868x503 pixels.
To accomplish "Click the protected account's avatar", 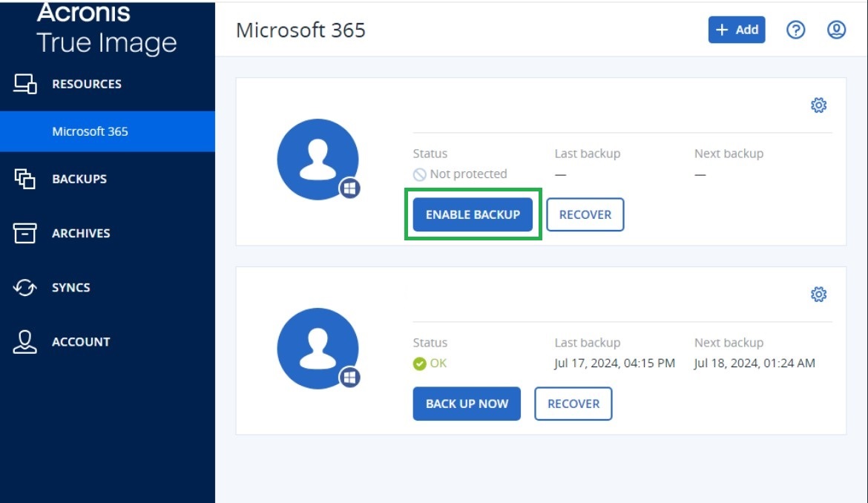I will [318, 349].
